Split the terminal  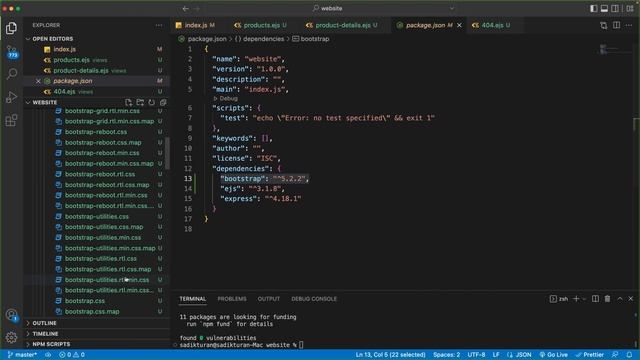click(596, 299)
